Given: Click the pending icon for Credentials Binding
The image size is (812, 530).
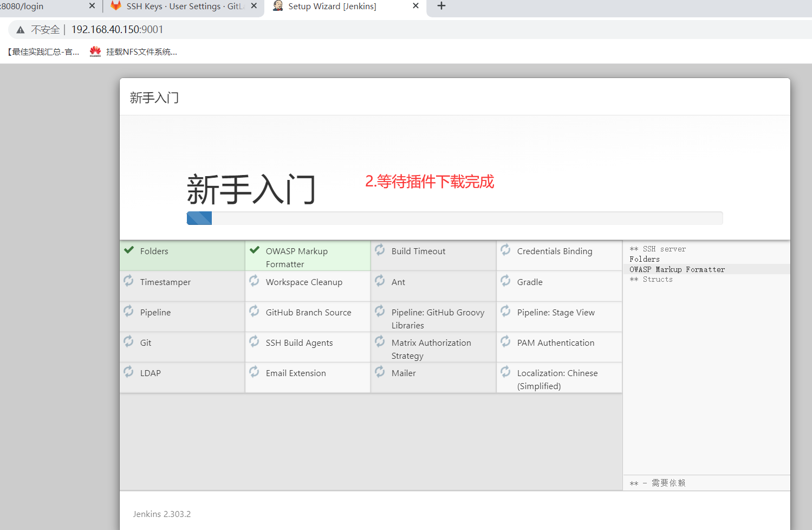Looking at the screenshot, I should pos(505,250).
